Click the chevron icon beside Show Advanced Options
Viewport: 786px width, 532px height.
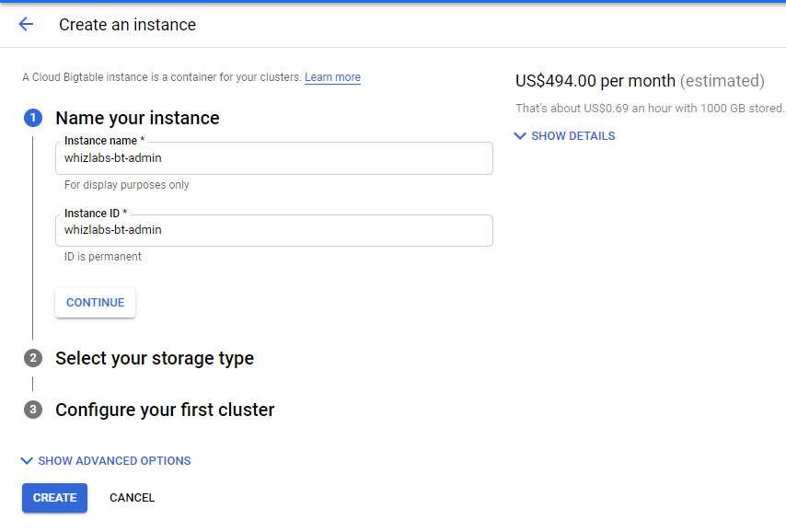(x=27, y=461)
